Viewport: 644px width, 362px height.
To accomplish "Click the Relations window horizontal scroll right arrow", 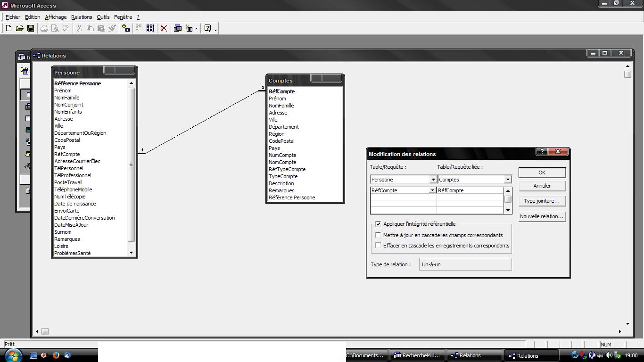I will click(x=620, y=331).
